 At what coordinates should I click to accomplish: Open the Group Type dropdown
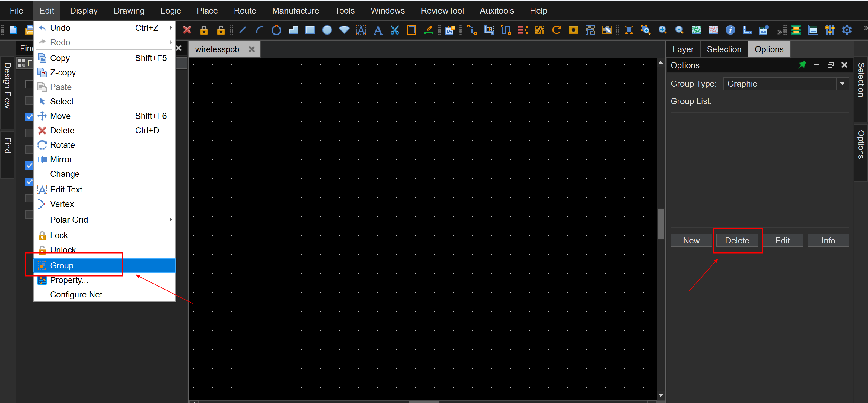(842, 84)
